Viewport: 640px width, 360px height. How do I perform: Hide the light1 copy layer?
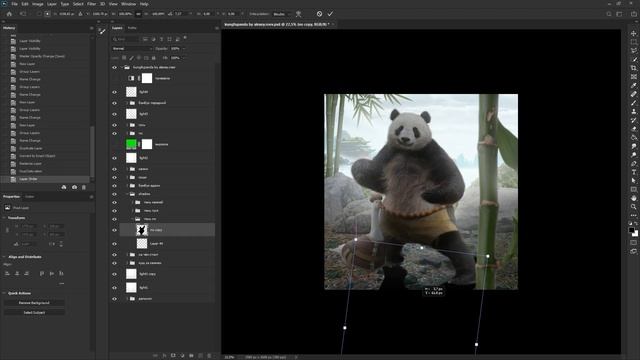(114, 274)
